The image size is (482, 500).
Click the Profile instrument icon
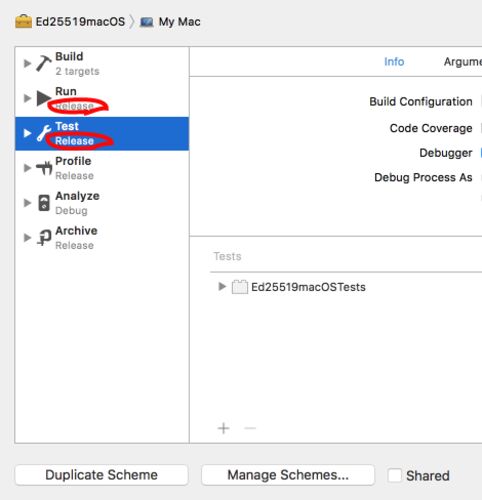click(x=44, y=168)
